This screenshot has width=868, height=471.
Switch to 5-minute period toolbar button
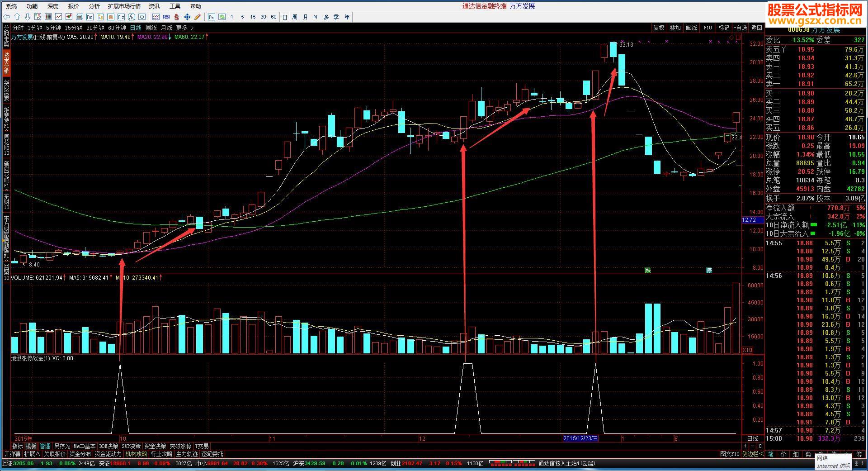pyautogui.click(x=242, y=17)
